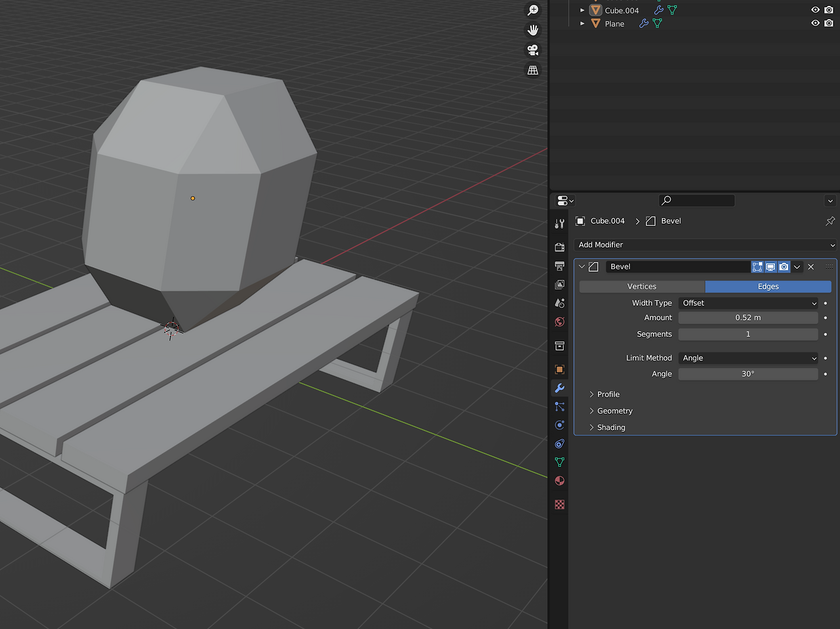Open the Particles properties tab
This screenshot has height=629, width=840.
pos(560,406)
